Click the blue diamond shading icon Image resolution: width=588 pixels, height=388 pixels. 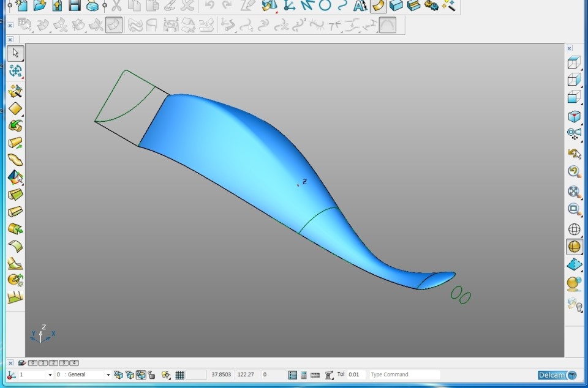click(574, 264)
